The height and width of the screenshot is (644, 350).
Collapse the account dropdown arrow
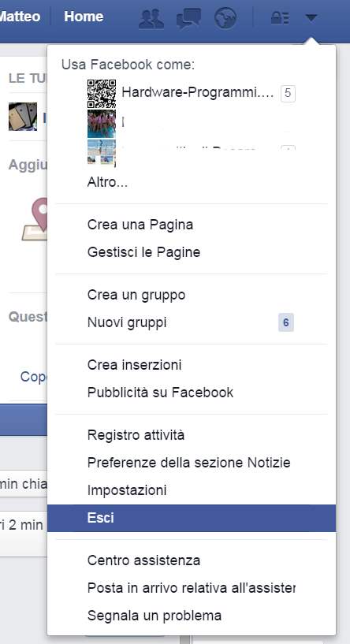(x=311, y=17)
